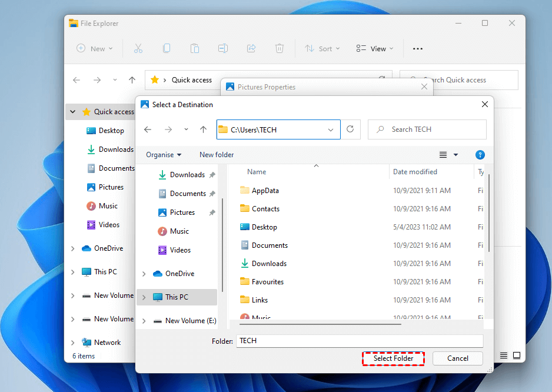This screenshot has width=552, height=392.
Task: Click the Folder name input field
Action: pyautogui.click(x=359, y=341)
